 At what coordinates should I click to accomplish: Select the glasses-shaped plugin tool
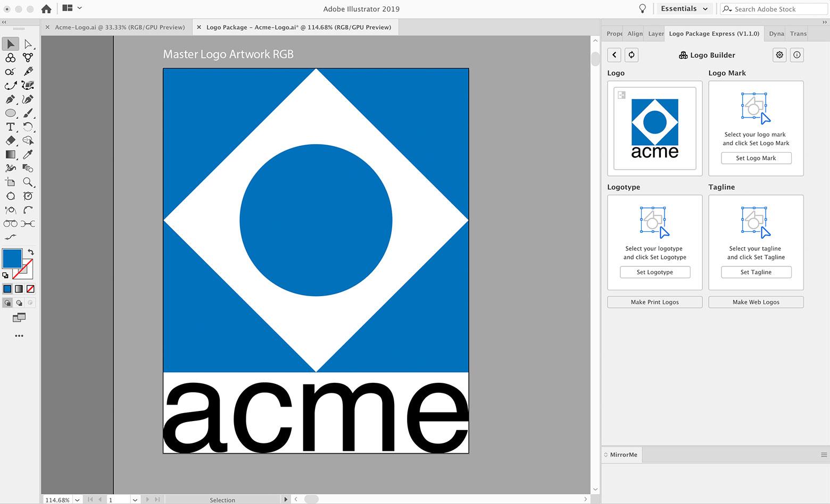(11, 224)
